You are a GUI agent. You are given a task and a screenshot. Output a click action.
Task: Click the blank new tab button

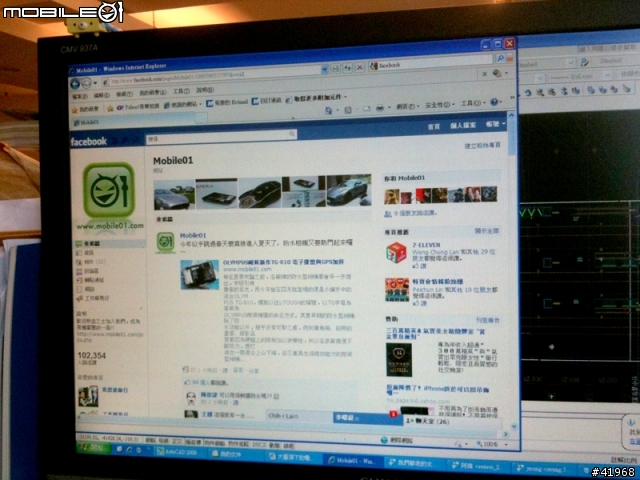coord(201,118)
